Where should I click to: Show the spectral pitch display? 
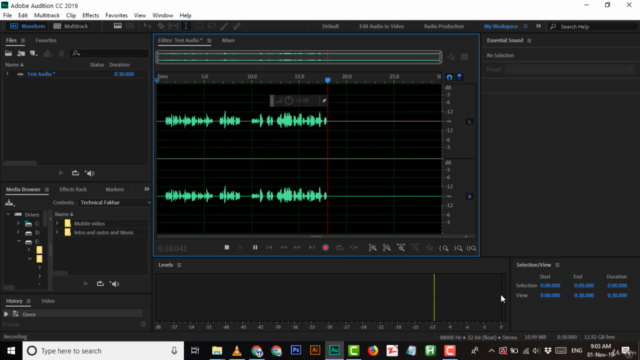point(130,26)
